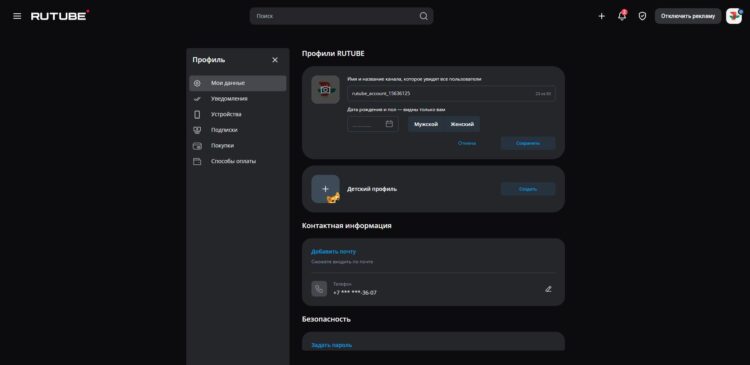
Task: Click Способы оплаты card icon
Action: tap(197, 162)
